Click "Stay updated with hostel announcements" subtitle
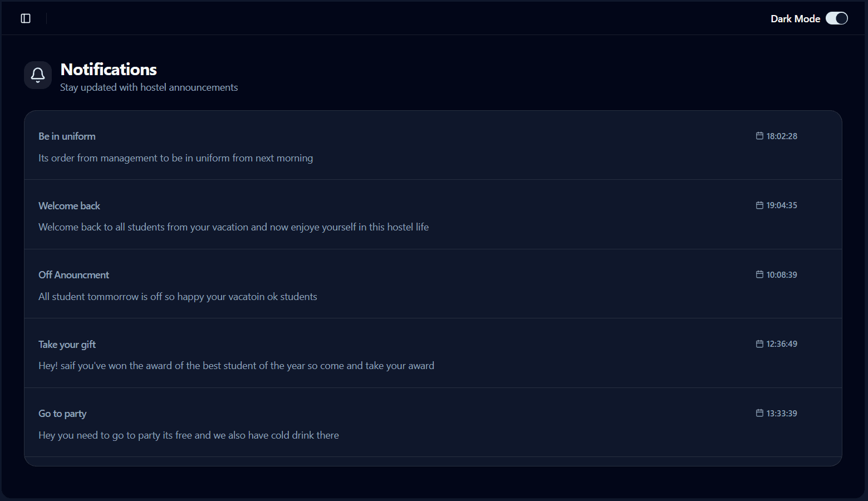This screenshot has height=501, width=868. (x=149, y=87)
